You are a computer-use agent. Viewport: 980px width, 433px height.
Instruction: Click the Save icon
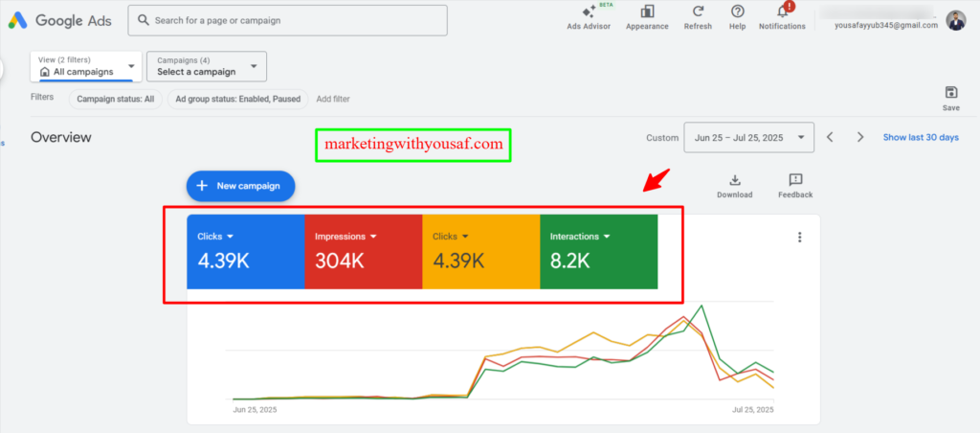coord(950,93)
